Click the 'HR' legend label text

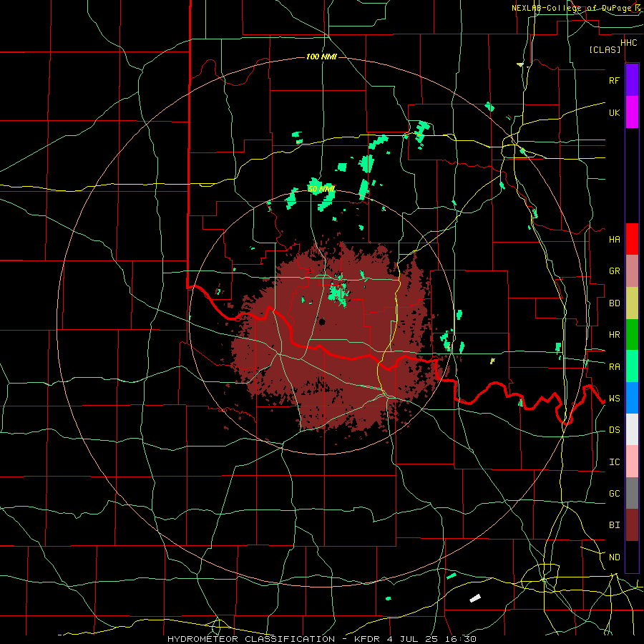pos(614,335)
